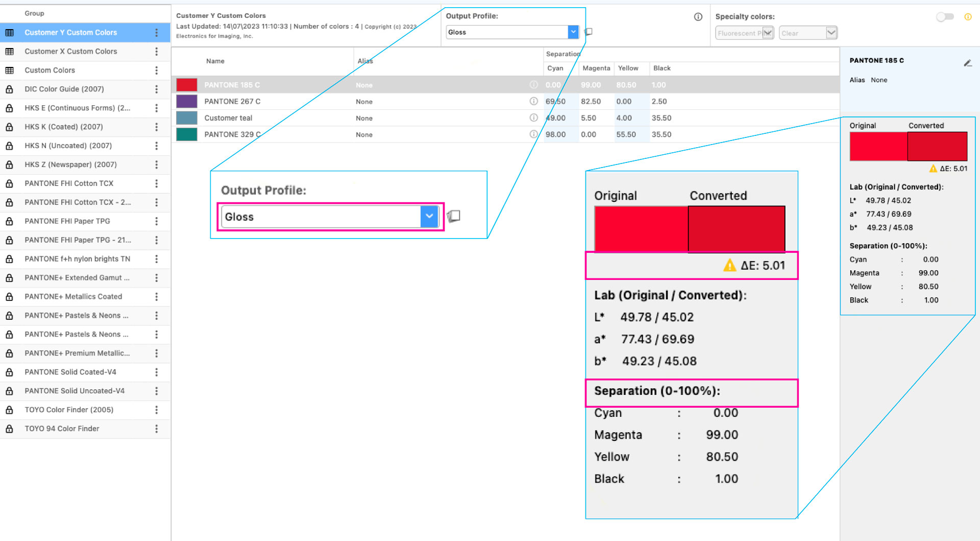Select the Customer X Custom Colors group

click(x=71, y=51)
